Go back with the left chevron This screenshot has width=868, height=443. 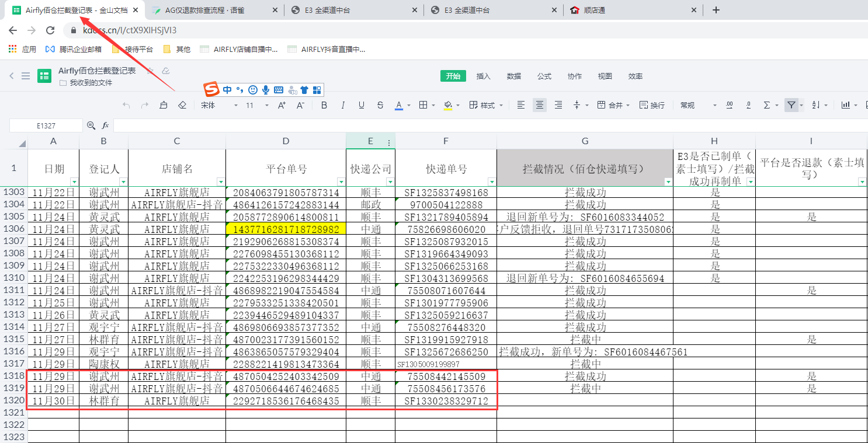(11, 76)
